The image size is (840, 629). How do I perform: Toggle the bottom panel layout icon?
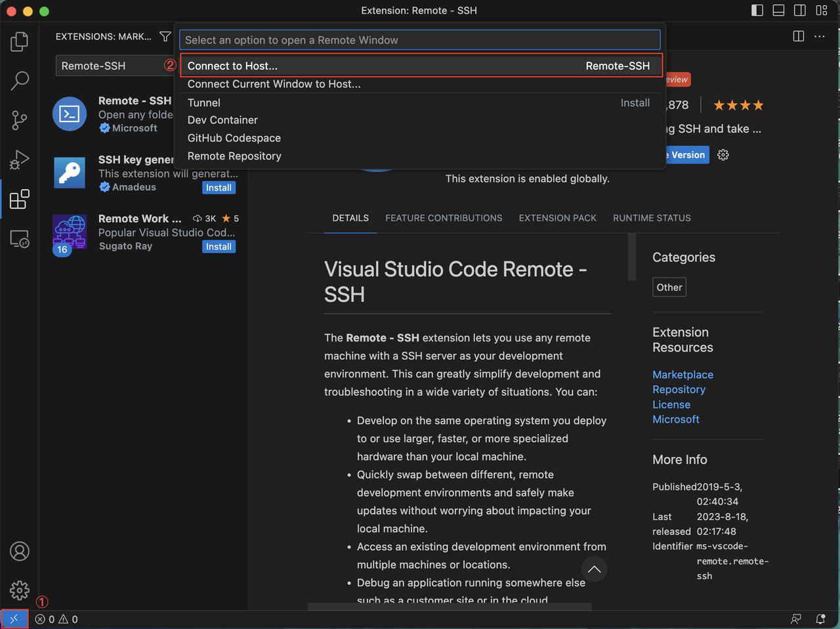pyautogui.click(x=778, y=11)
